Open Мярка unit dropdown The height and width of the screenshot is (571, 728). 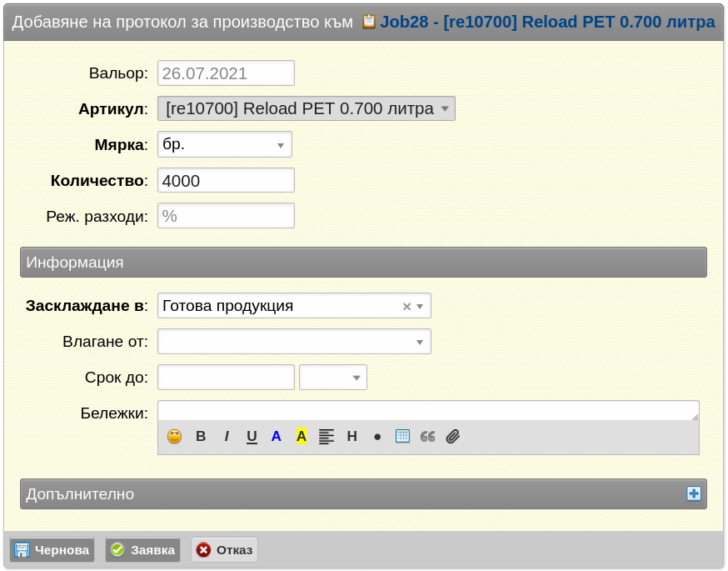click(225, 144)
